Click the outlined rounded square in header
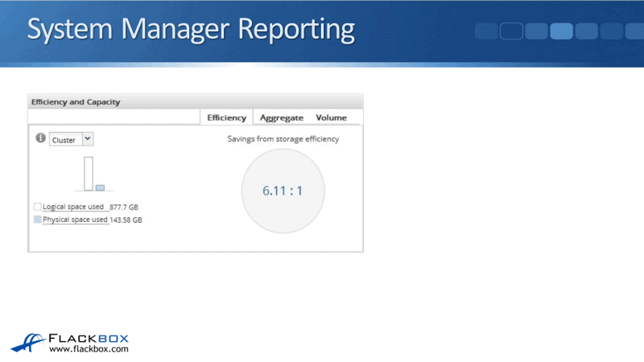The image size is (644, 362). 512,31
